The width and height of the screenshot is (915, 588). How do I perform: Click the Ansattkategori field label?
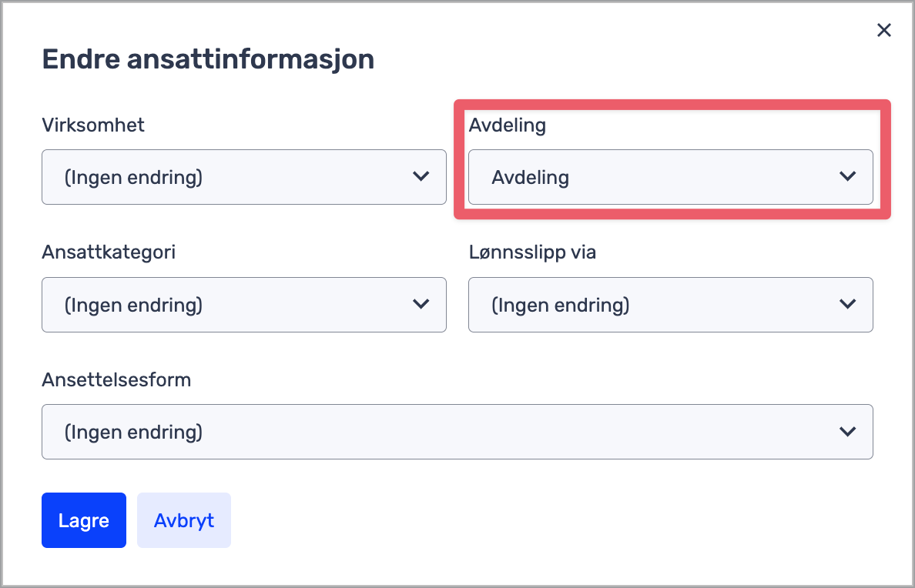click(x=109, y=252)
